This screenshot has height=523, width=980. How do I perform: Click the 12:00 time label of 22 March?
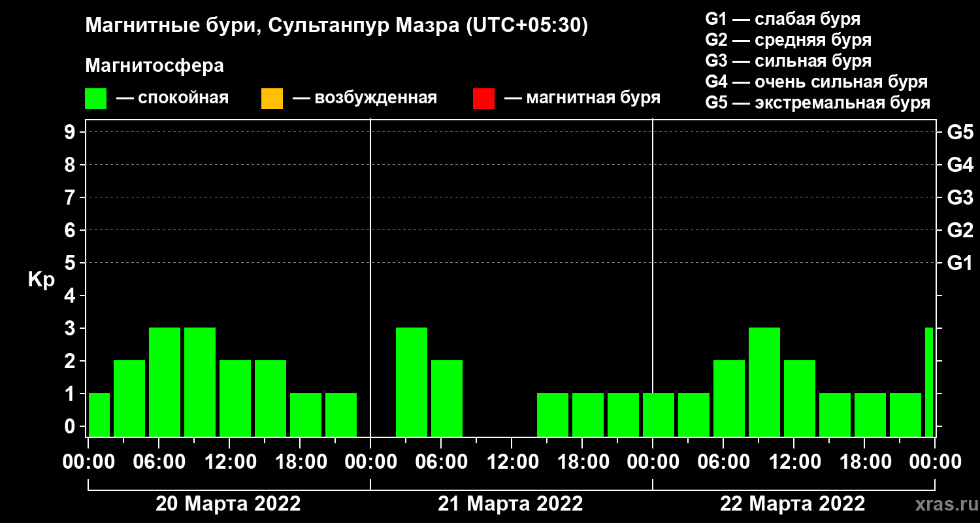click(x=794, y=462)
